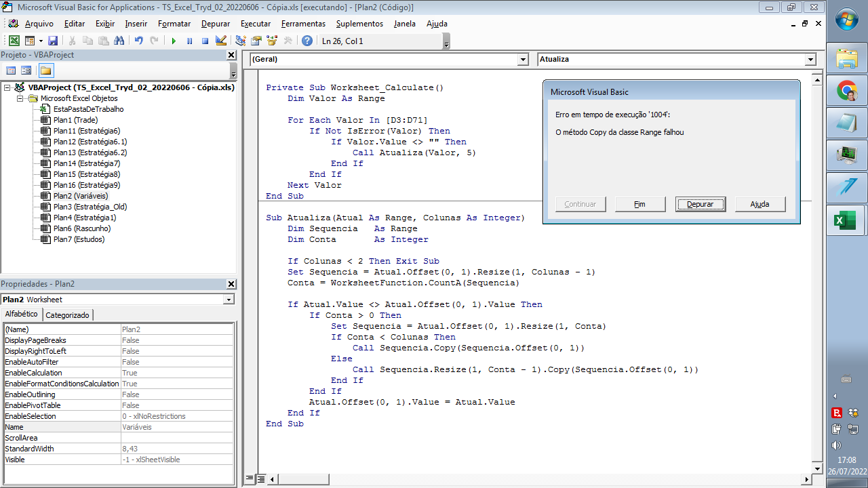Open Project Explorer toolbar icon

240,41
